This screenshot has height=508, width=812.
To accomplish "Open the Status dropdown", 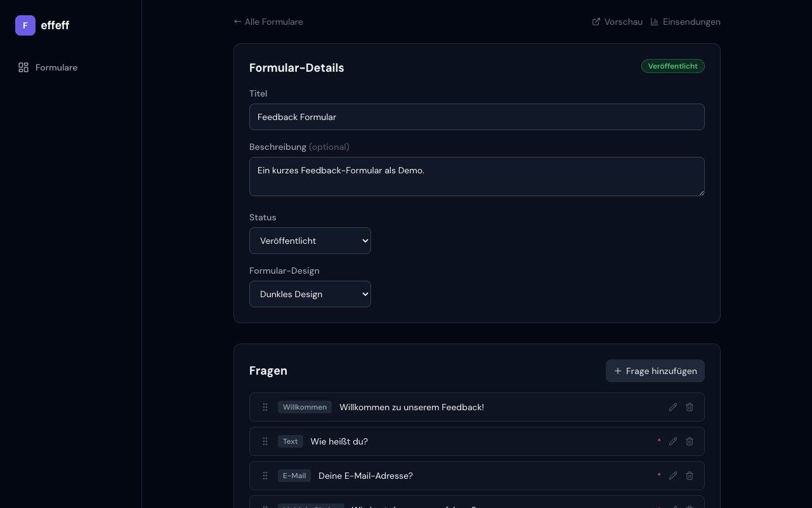I will (x=310, y=241).
